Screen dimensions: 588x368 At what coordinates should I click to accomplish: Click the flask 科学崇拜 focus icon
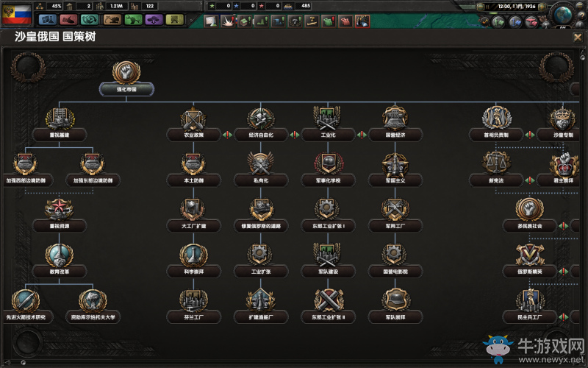pyautogui.click(x=193, y=255)
